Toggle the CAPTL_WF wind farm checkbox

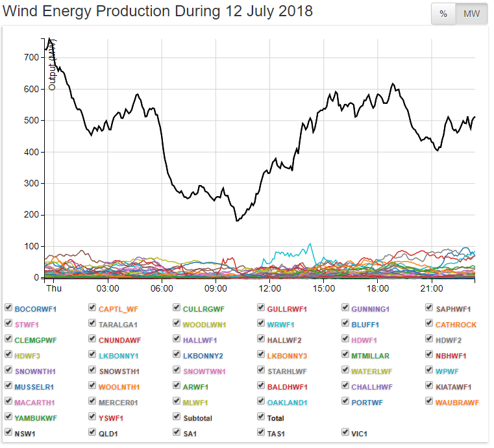93,308
